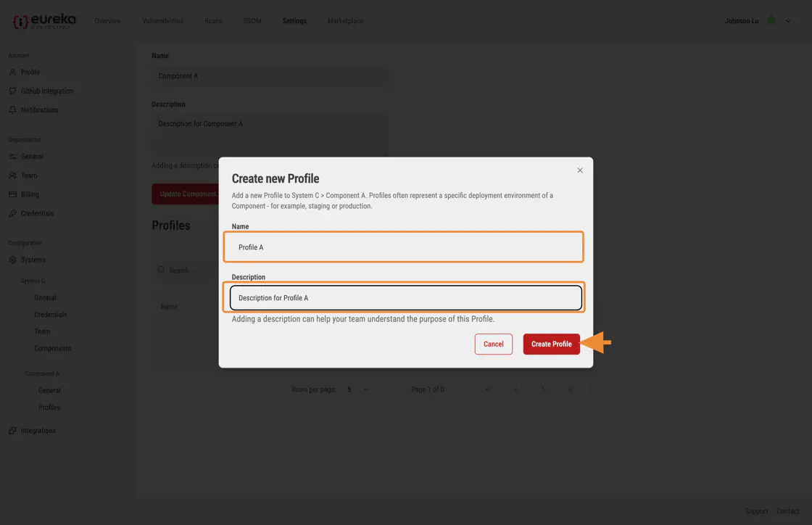
Task: Click the Name field containing Profile A
Action: pos(404,247)
